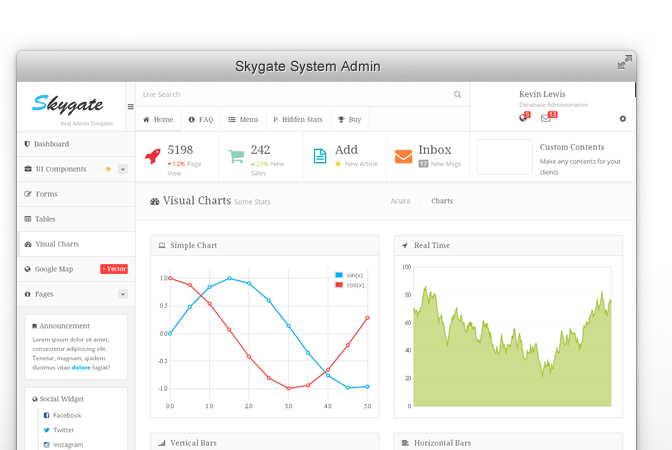Follow the blue dolore link
Image resolution: width=672 pixels, height=450 pixels.
81,368
